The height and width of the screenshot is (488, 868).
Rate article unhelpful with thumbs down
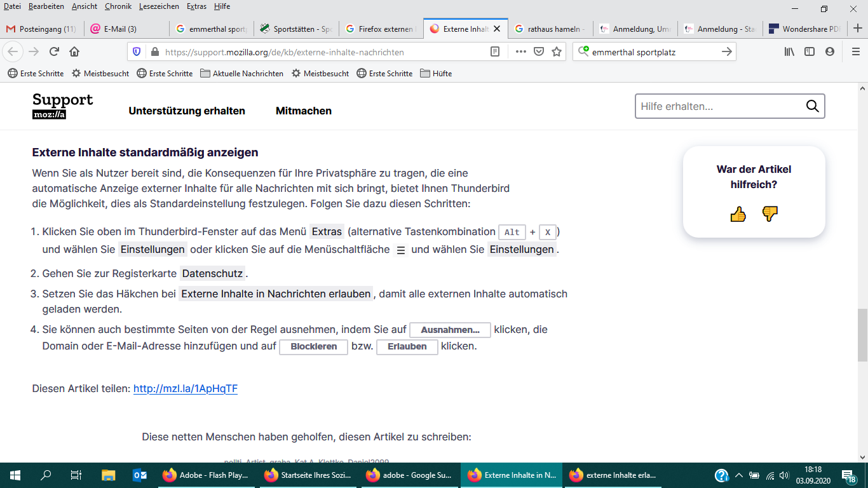point(770,214)
